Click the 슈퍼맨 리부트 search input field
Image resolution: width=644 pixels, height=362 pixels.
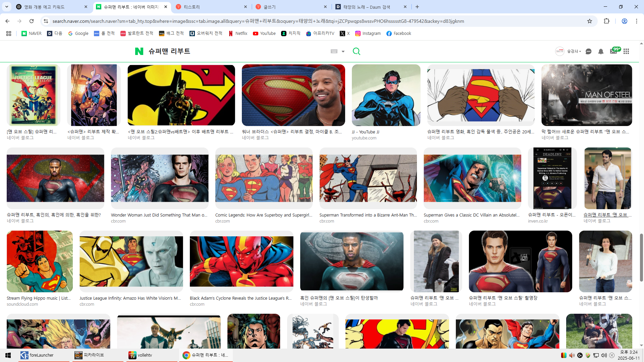235,51
